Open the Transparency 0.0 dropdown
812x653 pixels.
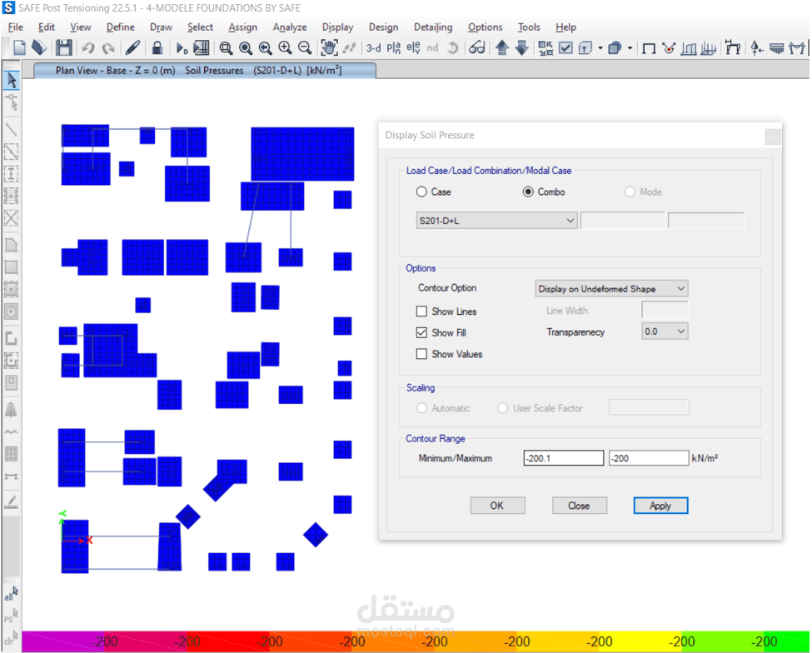[x=665, y=331]
